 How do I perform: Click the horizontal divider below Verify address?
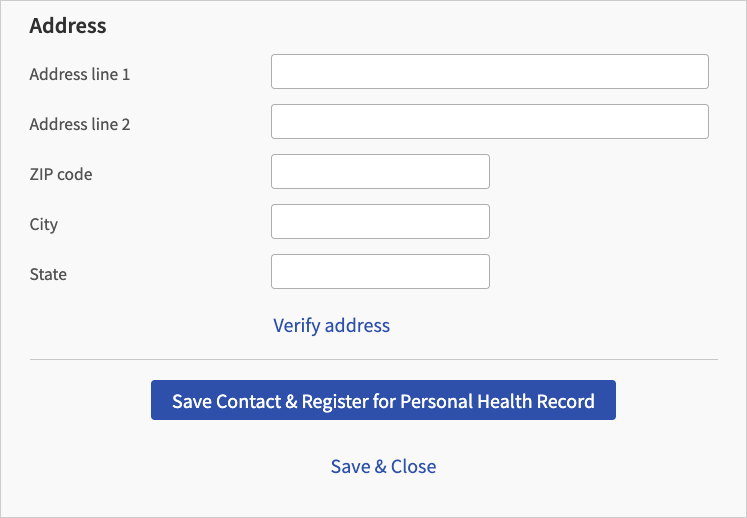(x=374, y=359)
